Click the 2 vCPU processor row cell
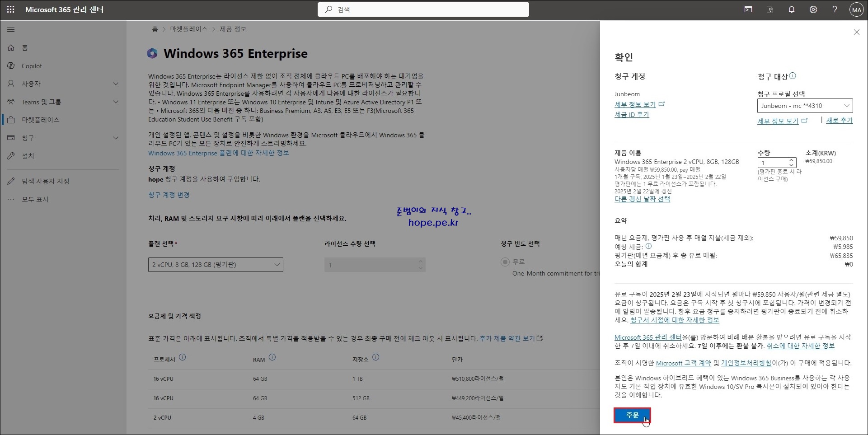The width and height of the screenshot is (868, 435). coord(162,417)
